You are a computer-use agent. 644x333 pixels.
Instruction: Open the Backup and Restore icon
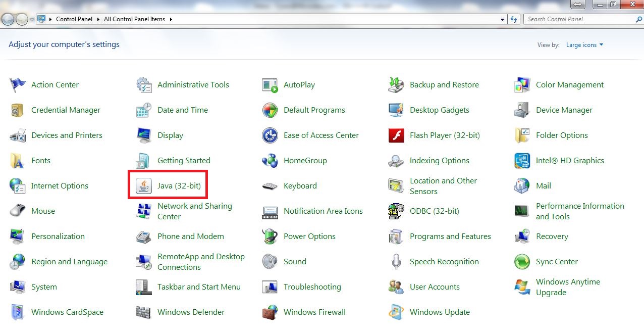click(396, 85)
